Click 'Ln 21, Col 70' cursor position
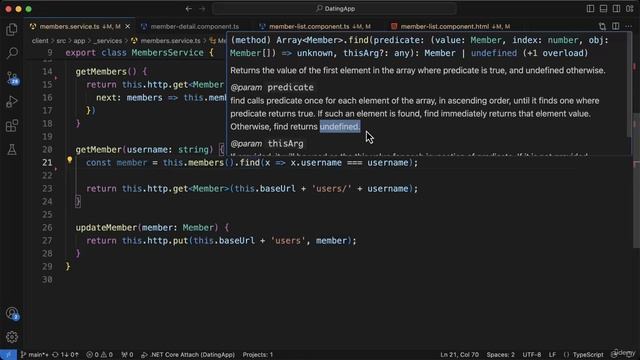 [x=459, y=355]
